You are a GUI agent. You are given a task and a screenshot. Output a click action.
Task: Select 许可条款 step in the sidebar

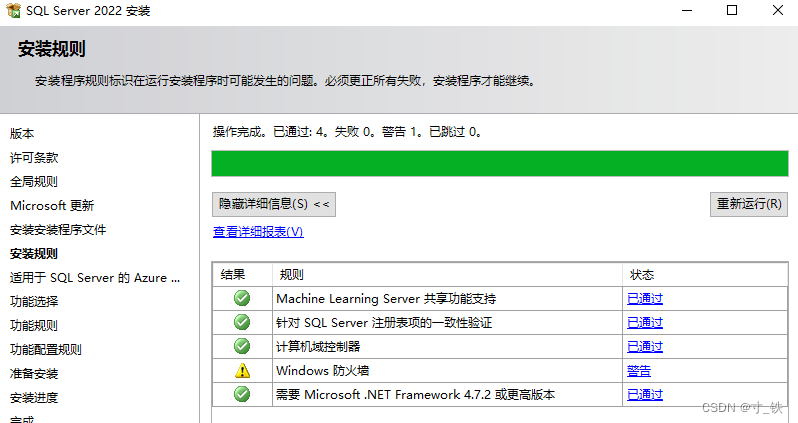(x=34, y=158)
